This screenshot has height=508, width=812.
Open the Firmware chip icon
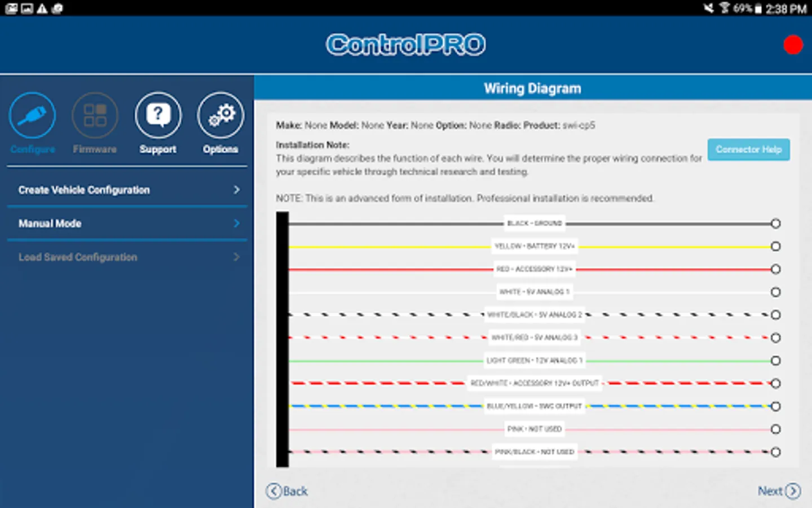point(95,115)
